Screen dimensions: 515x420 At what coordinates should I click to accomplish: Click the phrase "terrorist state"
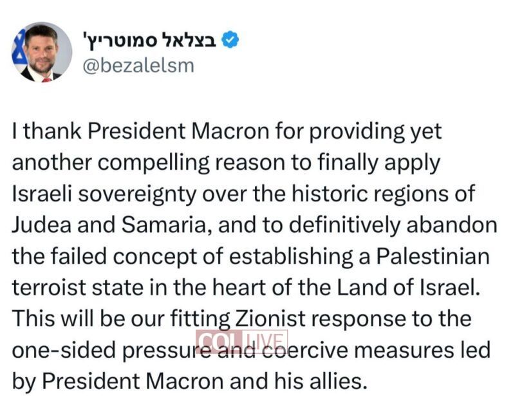point(85,286)
